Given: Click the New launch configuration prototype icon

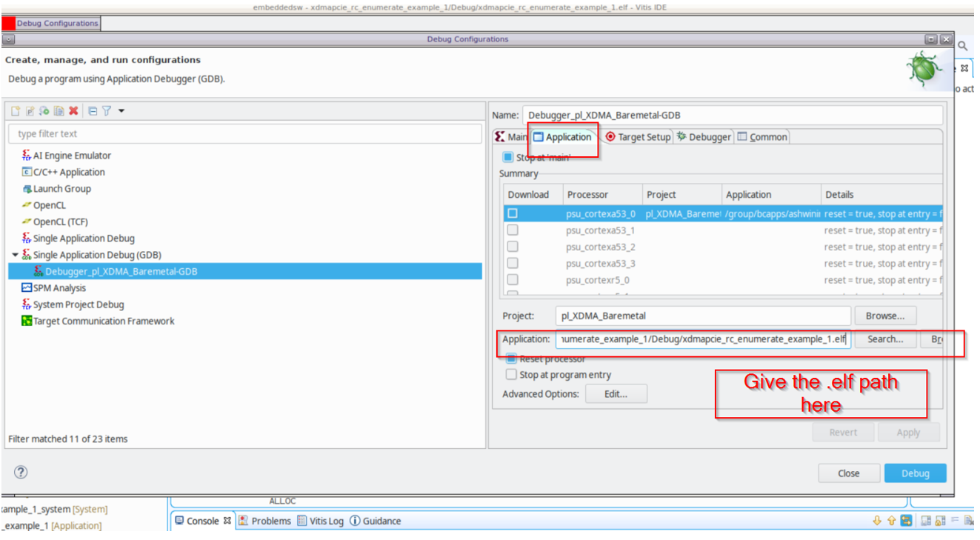Looking at the screenshot, I should pos(30,111).
